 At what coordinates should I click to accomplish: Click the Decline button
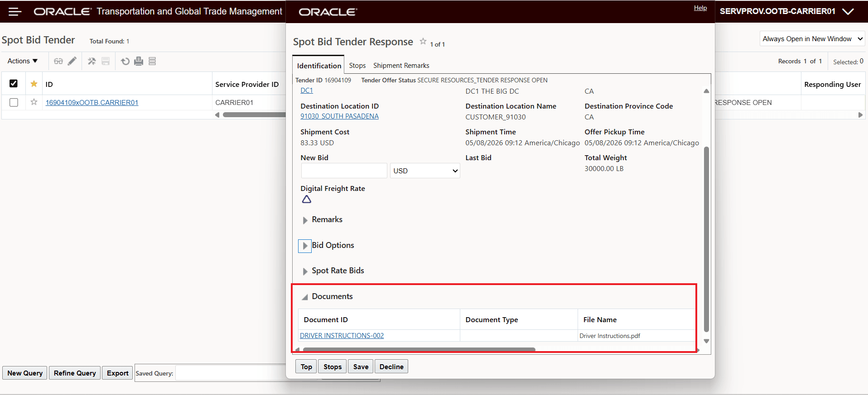[x=391, y=366]
